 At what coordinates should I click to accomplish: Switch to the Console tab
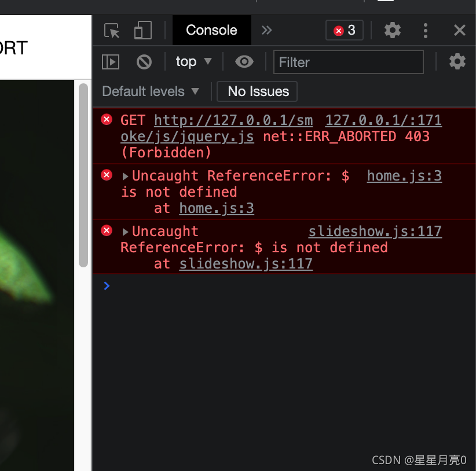point(211,31)
